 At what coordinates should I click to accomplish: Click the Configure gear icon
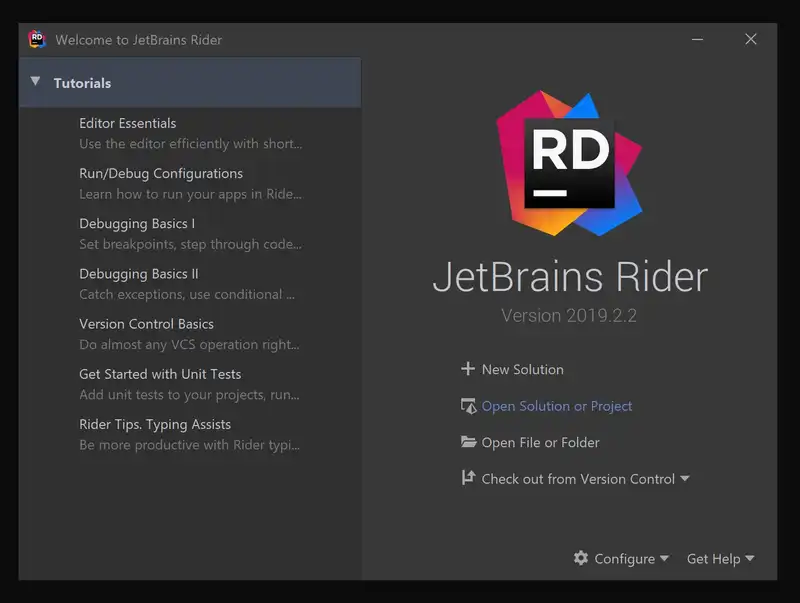pyautogui.click(x=581, y=558)
